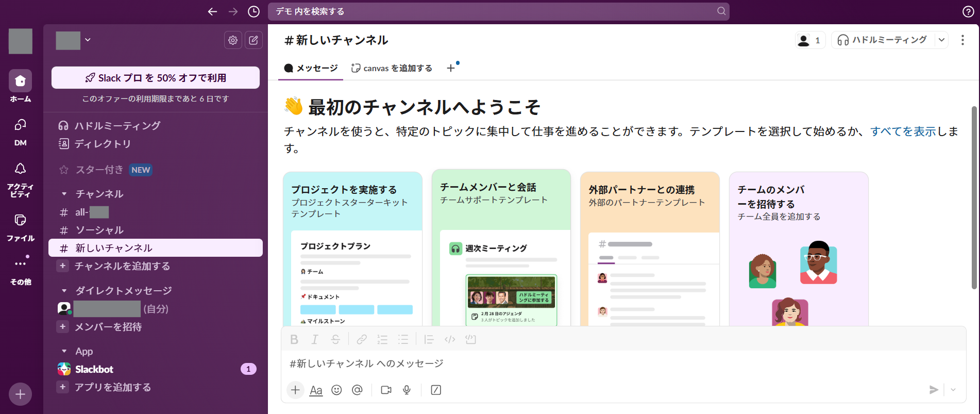This screenshot has height=414, width=980.
Task: Open channel more actions kebab menu
Action: click(962, 40)
